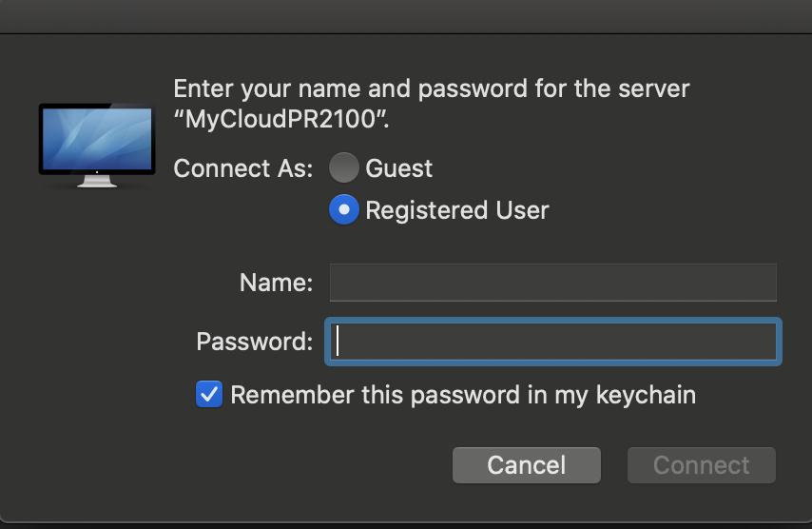Viewport: 812px width, 529px height.
Task: Toggle Remember this password in my keychain checkbox
Action: [209, 394]
